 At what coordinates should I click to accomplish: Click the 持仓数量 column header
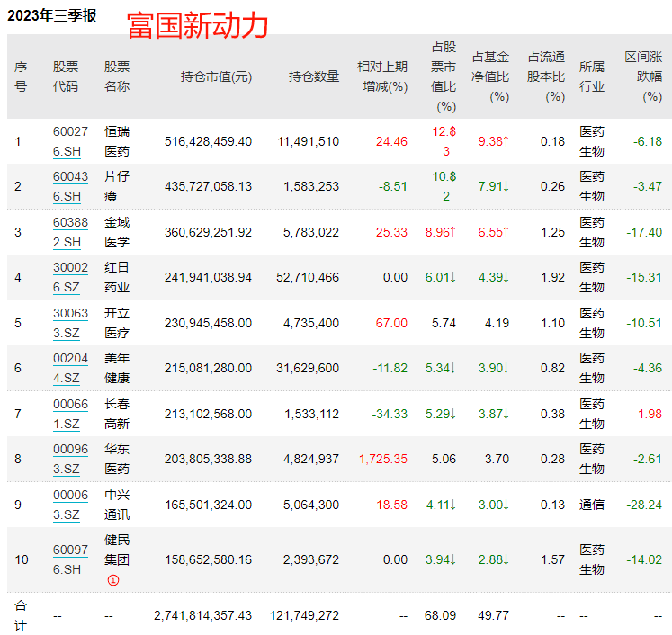pyautogui.click(x=314, y=76)
